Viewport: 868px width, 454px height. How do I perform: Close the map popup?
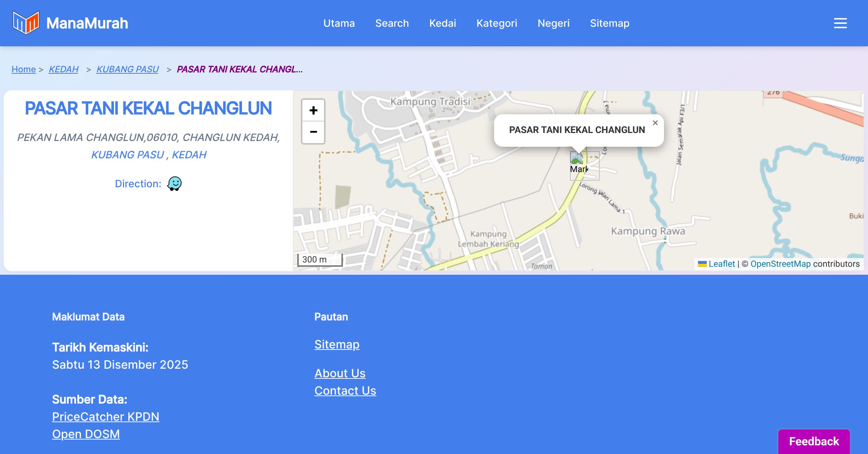[x=655, y=123]
